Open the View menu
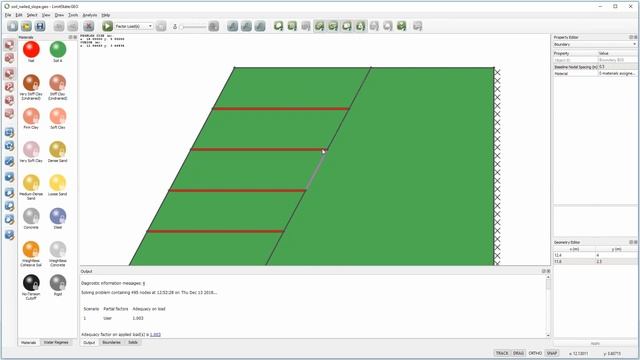The width and height of the screenshot is (640, 360). tap(46, 15)
